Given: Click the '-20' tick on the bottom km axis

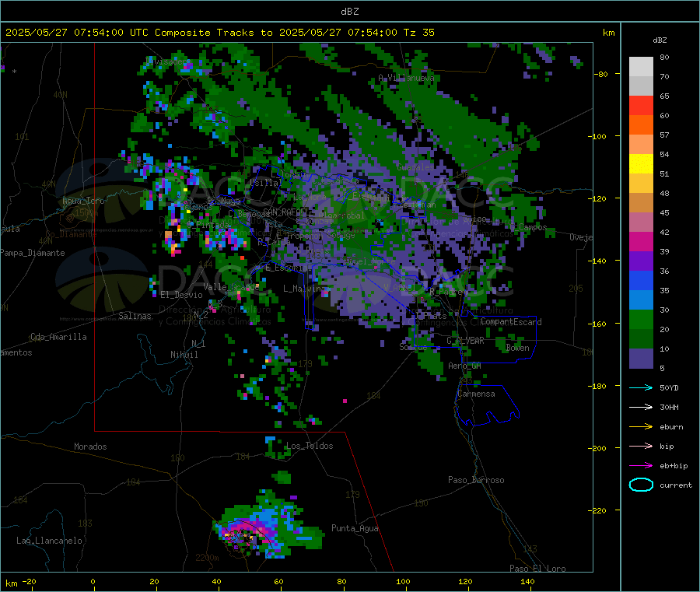Looking at the screenshot, I should click(29, 581).
